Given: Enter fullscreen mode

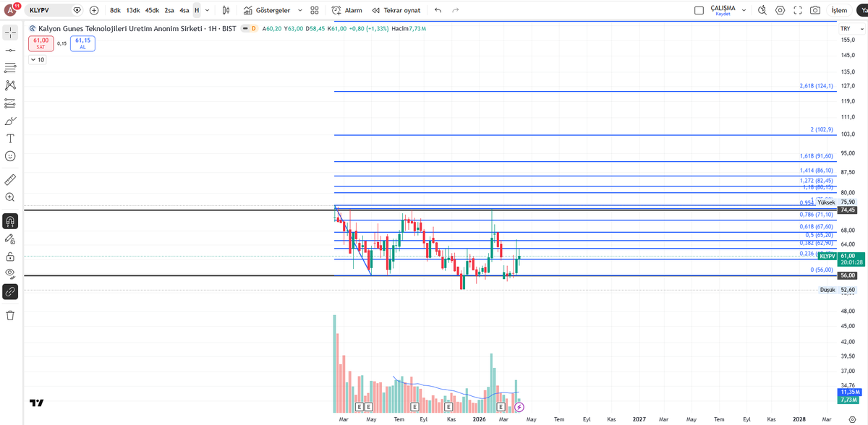Looking at the screenshot, I should tap(798, 10).
